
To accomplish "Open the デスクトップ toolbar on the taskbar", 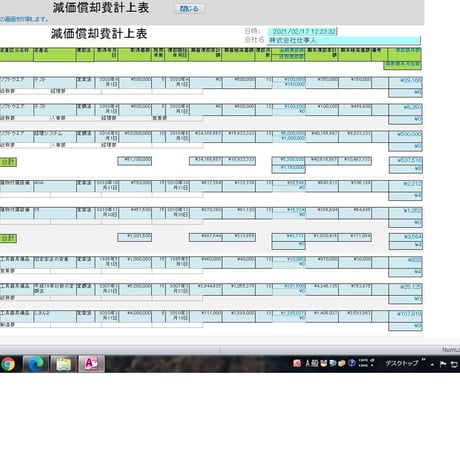I will point(401,363).
